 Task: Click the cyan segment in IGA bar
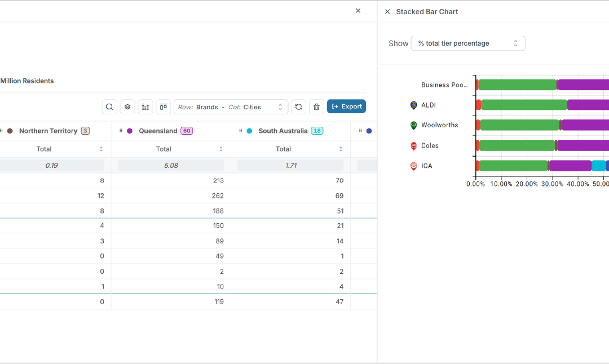point(598,166)
